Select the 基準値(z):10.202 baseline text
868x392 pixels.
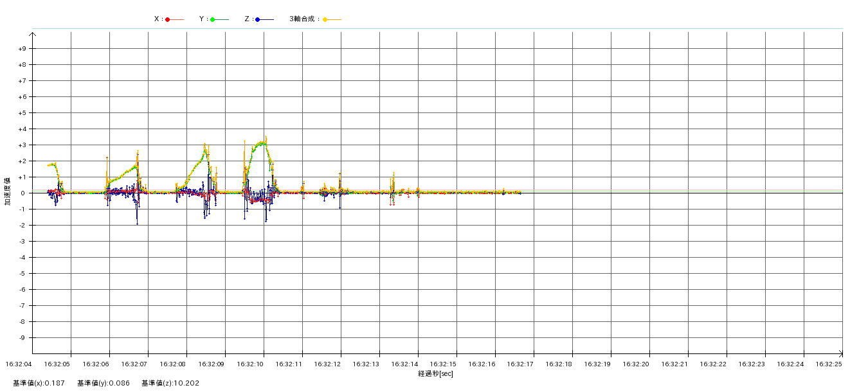tap(170, 384)
